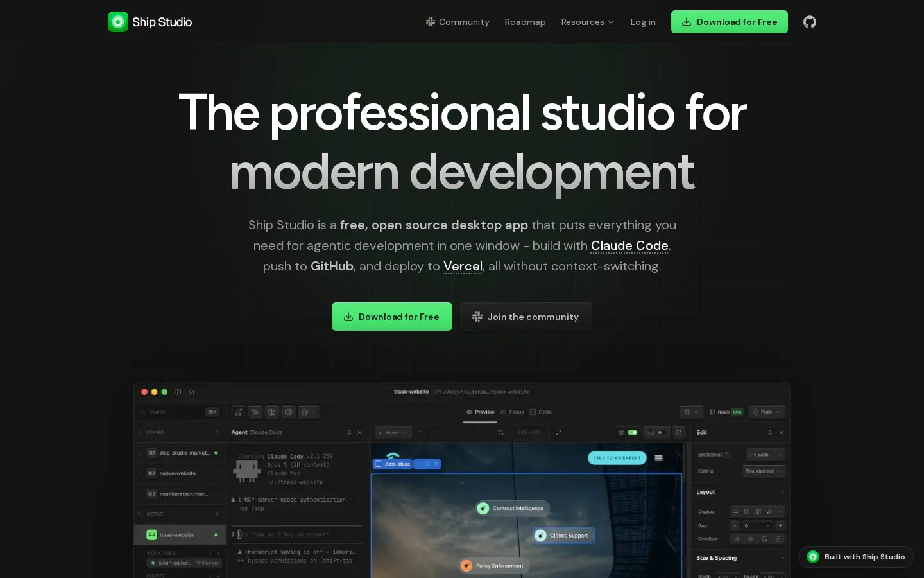Image resolution: width=924 pixels, height=578 pixels.
Task: Click Log in link
Action: pyautogui.click(x=643, y=22)
